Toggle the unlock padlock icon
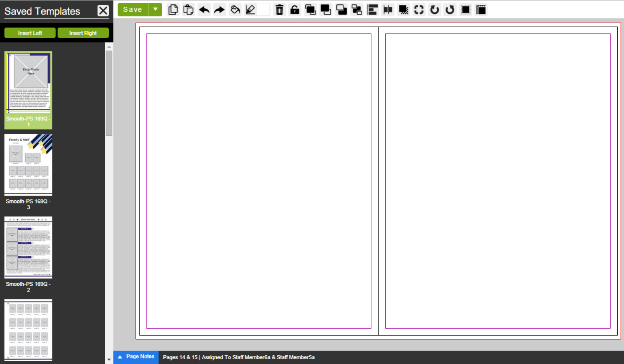Viewport: 624px width, 364px height. click(295, 9)
